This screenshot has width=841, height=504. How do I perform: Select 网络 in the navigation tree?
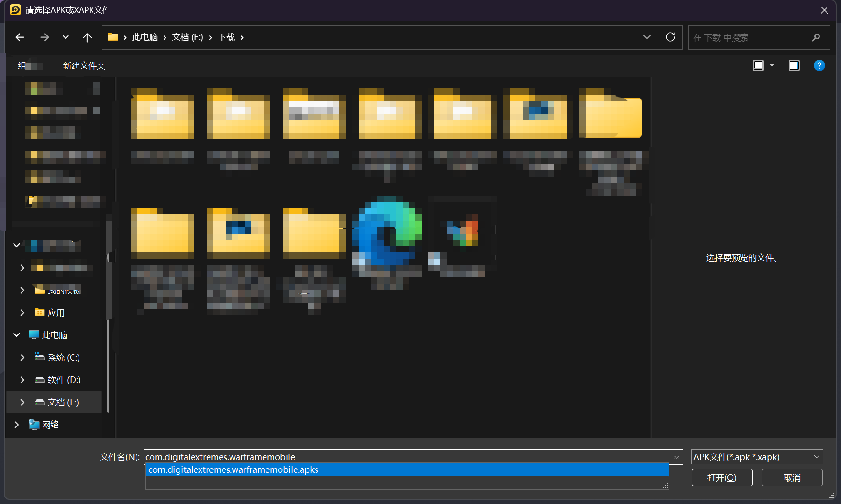coord(50,425)
